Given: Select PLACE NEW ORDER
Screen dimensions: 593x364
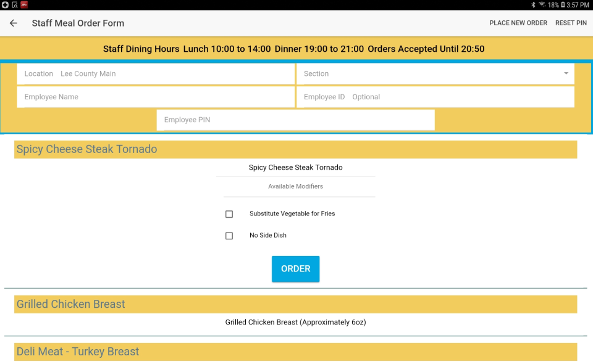Looking at the screenshot, I should coord(518,23).
